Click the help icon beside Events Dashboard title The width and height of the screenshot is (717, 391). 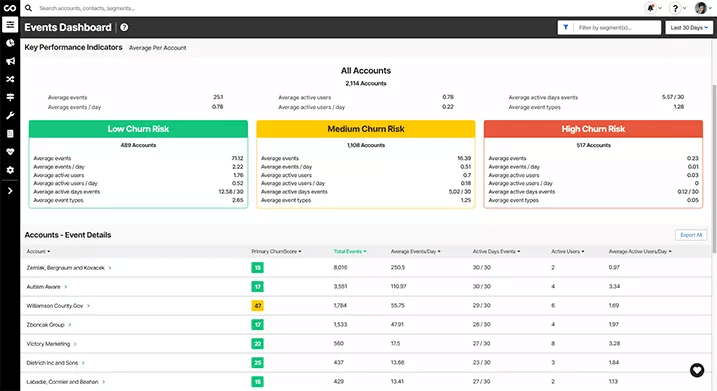(x=124, y=27)
